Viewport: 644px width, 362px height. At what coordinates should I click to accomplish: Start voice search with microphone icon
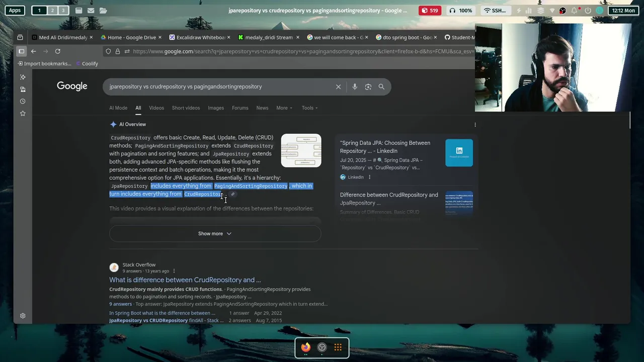coord(355,87)
